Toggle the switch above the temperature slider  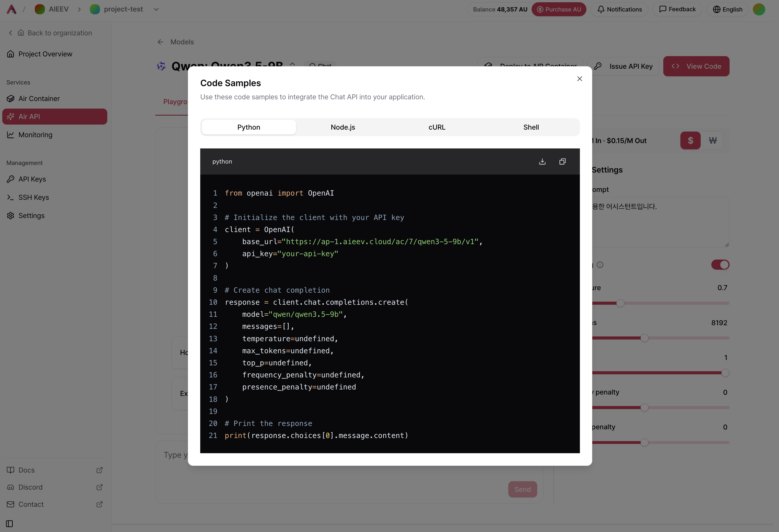720,265
